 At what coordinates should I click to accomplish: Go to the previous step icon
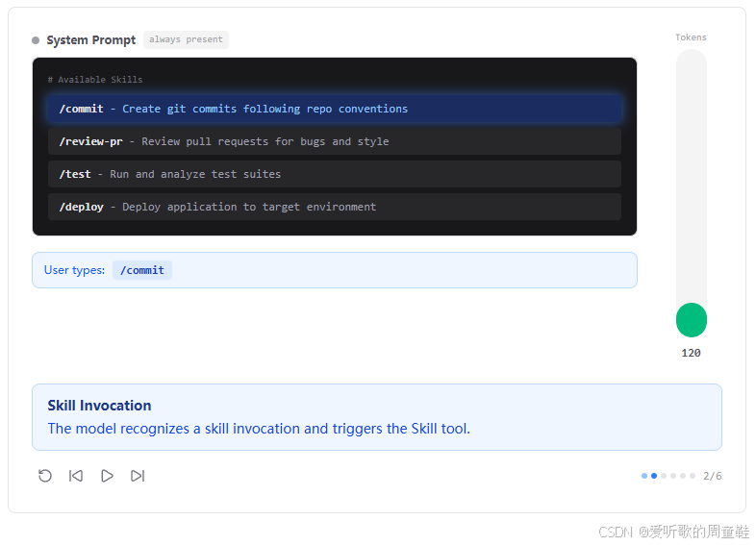click(76, 476)
